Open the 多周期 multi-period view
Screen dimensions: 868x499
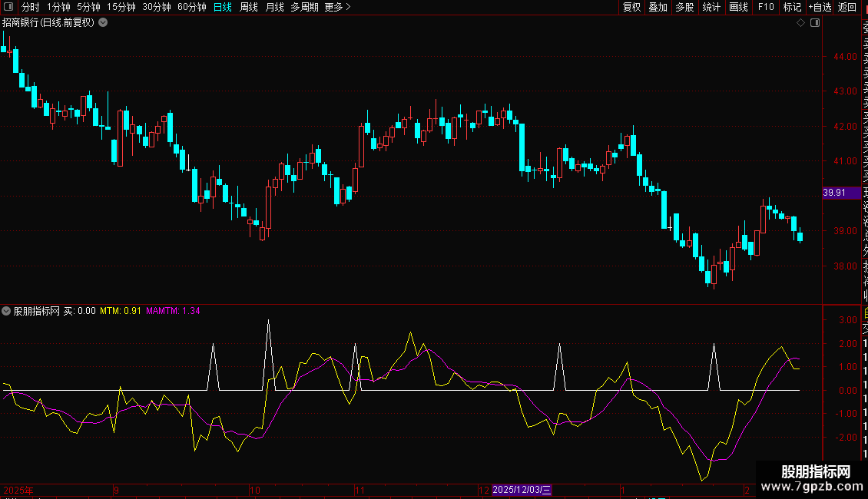point(304,7)
